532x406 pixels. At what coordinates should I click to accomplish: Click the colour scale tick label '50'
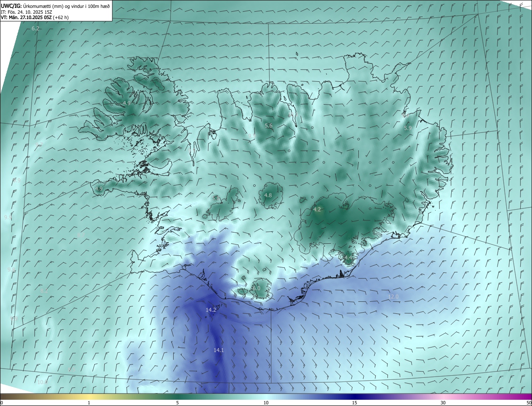(528, 403)
